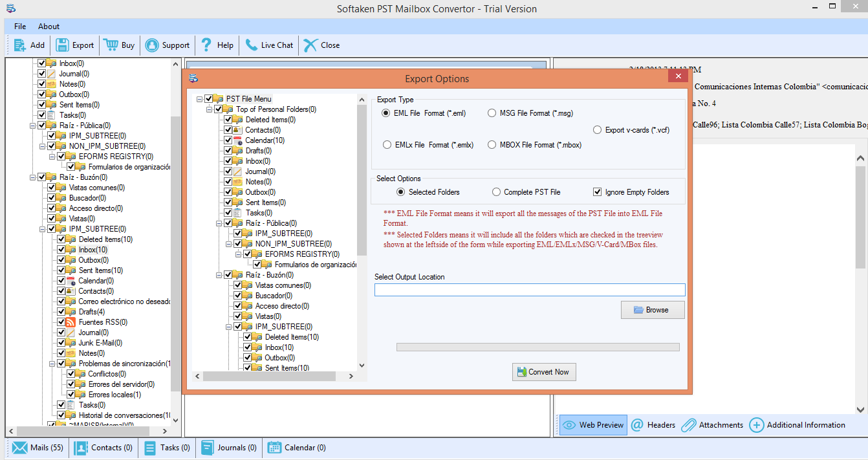Viewport: 868px width, 460px height.
Task: Click the Convert Now save icon
Action: click(x=521, y=372)
